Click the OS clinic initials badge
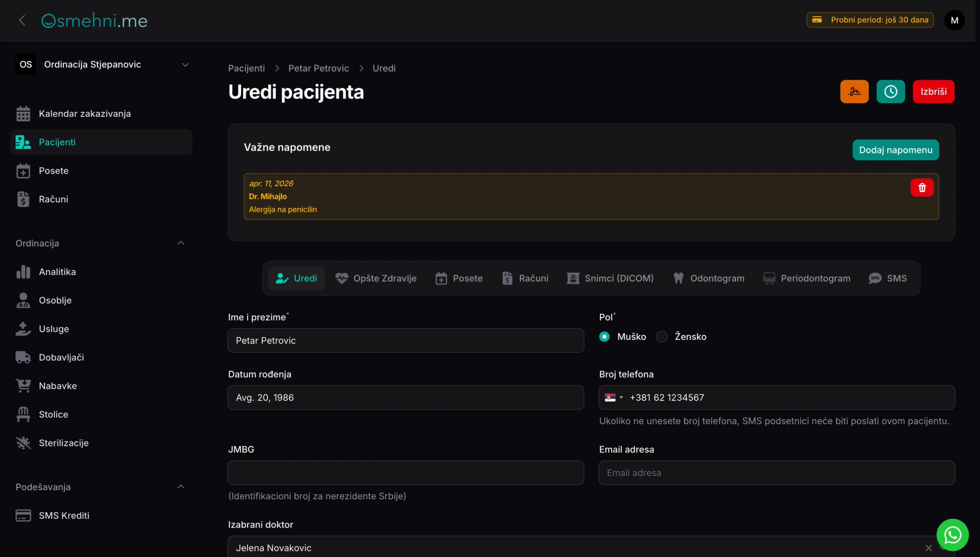 [26, 64]
